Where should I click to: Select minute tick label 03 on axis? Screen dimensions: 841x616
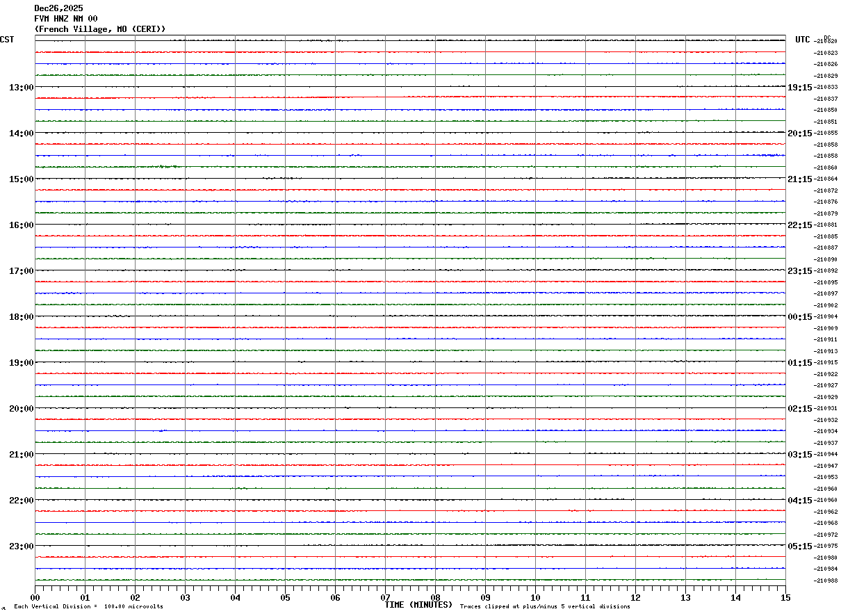185,597
